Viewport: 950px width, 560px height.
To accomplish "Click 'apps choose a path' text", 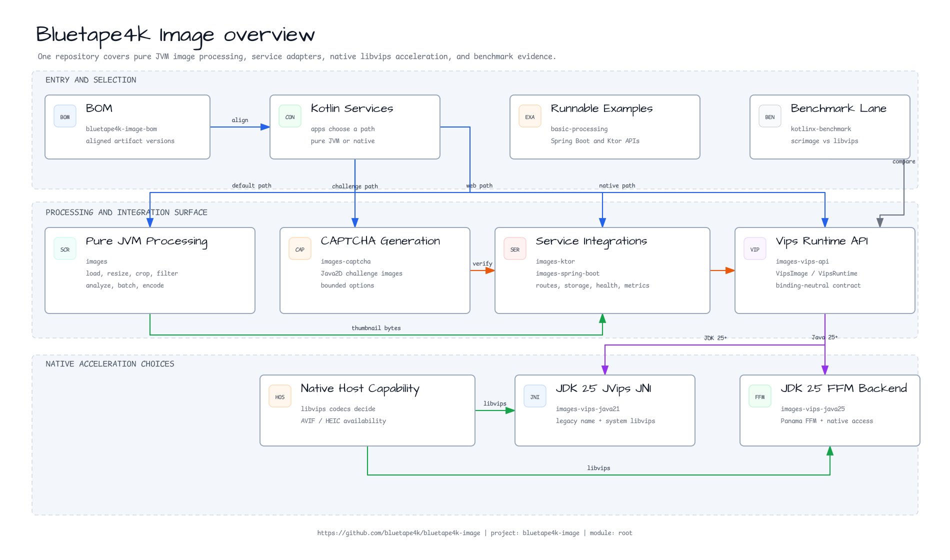I will click(342, 129).
